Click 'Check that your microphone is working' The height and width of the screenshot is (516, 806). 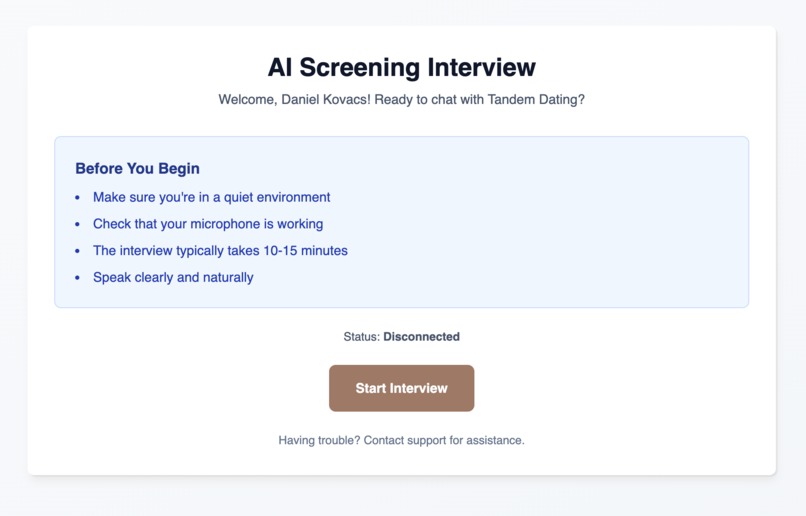tap(208, 224)
